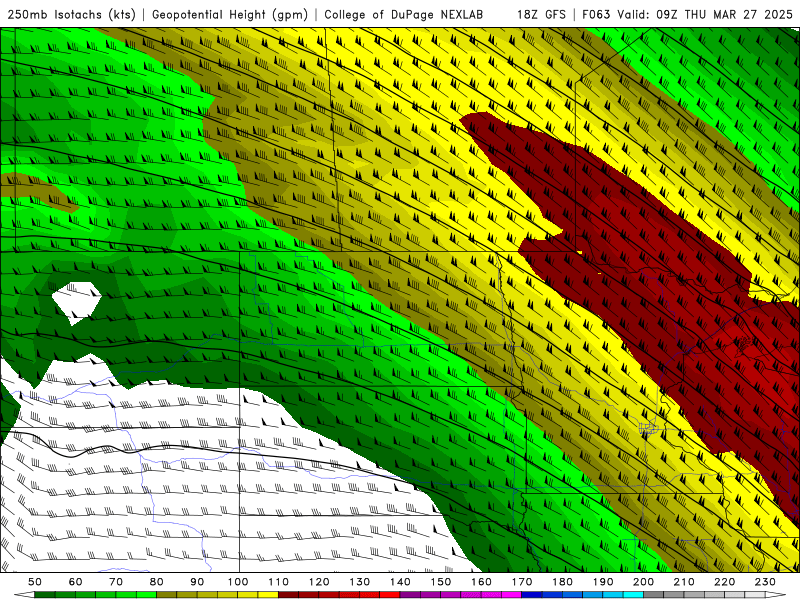Viewport: 800px width, 600px height.
Task: Click the '130' label on the color scale
Action: [360, 582]
